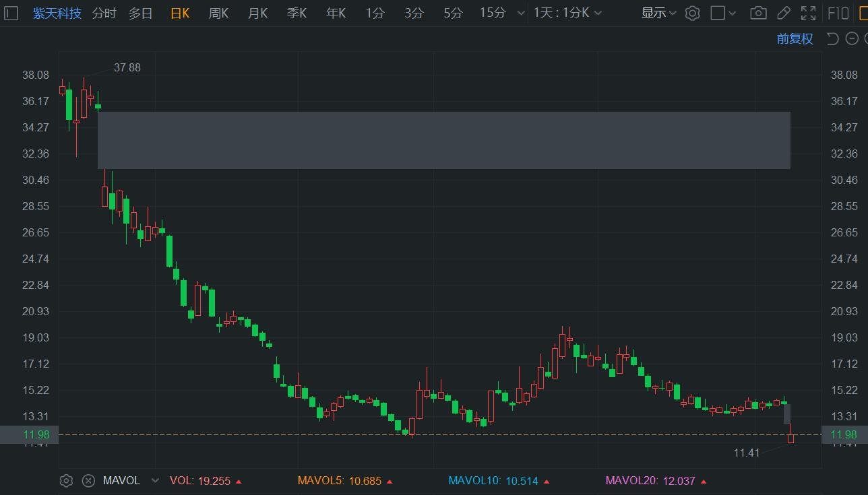Switch to the 分时 tab
The image size is (868, 495).
104,13
